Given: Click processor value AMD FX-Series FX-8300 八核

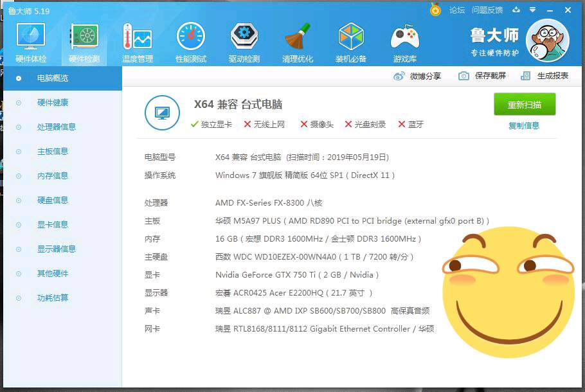Looking at the screenshot, I should [x=269, y=203].
